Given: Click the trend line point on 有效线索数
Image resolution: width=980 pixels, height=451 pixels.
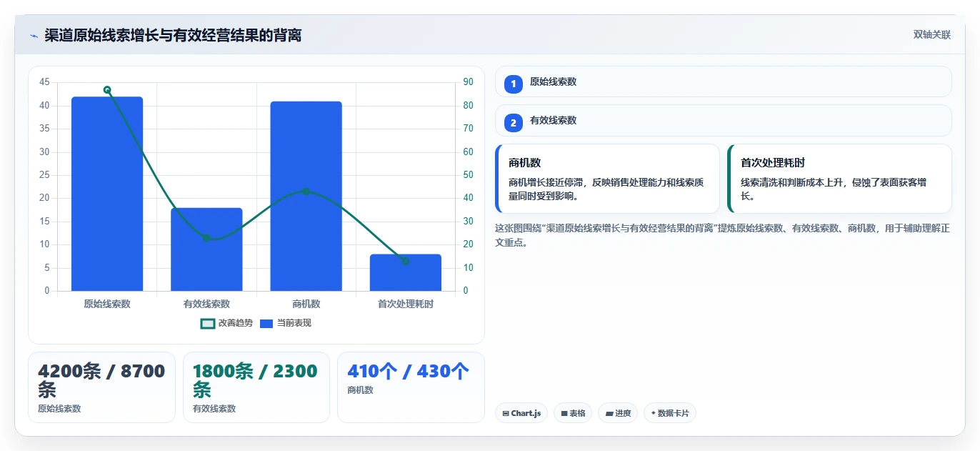Looking at the screenshot, I should 206,238.
